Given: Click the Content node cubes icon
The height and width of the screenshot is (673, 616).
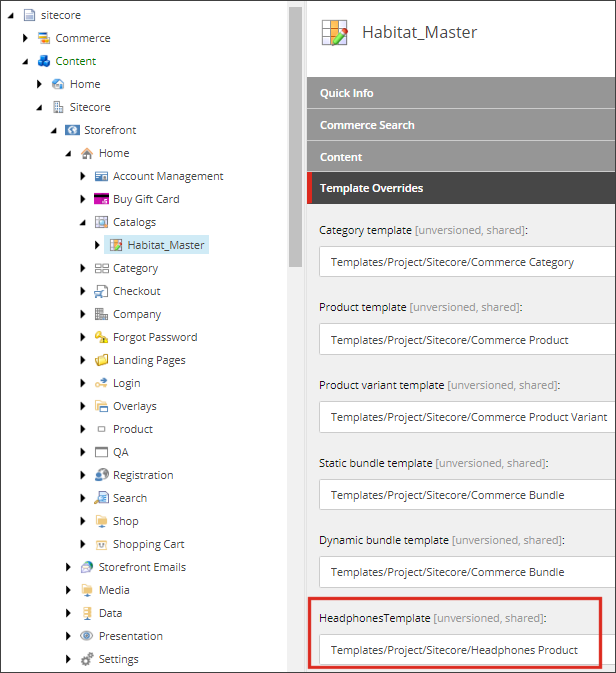Looking at the screenshot, I should (x=44, y=61).
